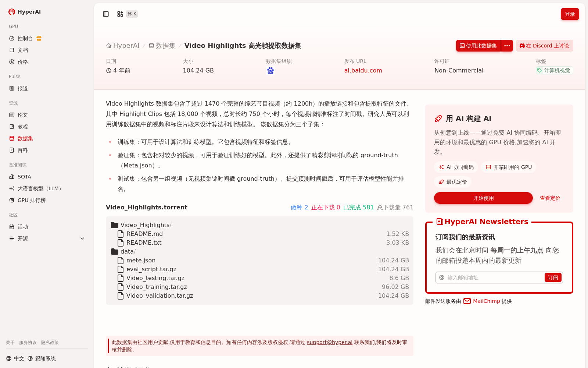Toggle the sidebar panel icon

[x=106, y=14]
